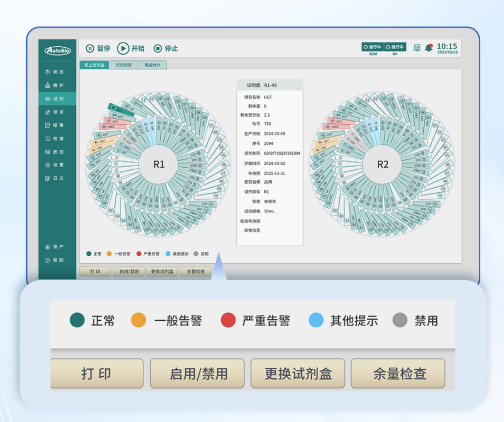Click the small 余量检查 button in the app window
This screenshot has height=422, width=504.
pyautogui.click(x=196, y=272)
